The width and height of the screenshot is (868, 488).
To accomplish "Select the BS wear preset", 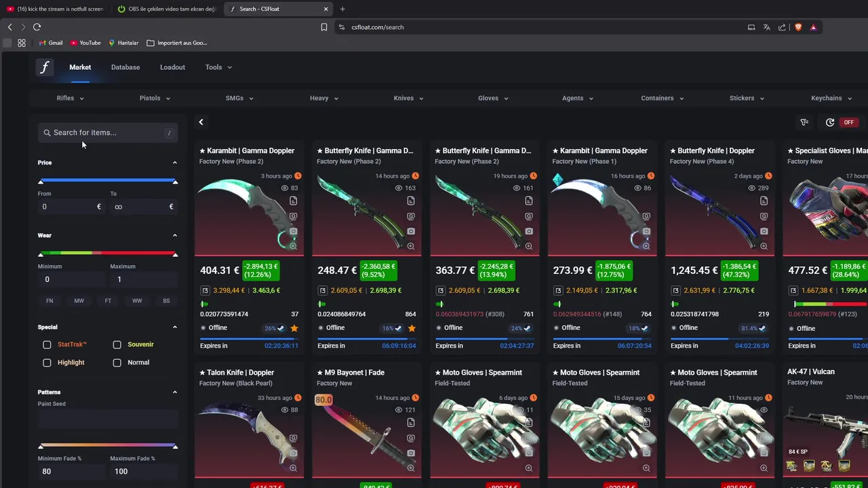I will point(166,301).
